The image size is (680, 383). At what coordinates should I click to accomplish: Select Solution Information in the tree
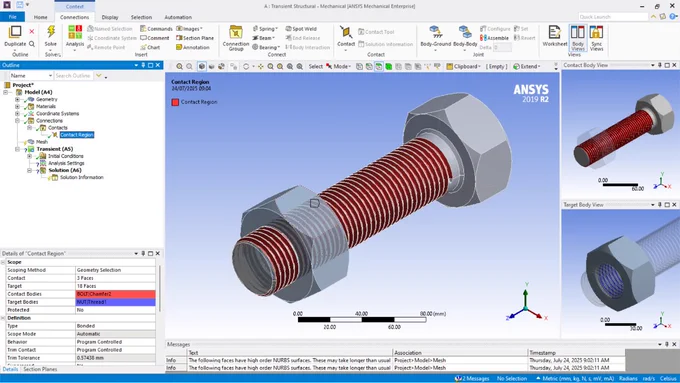[82, 177]
